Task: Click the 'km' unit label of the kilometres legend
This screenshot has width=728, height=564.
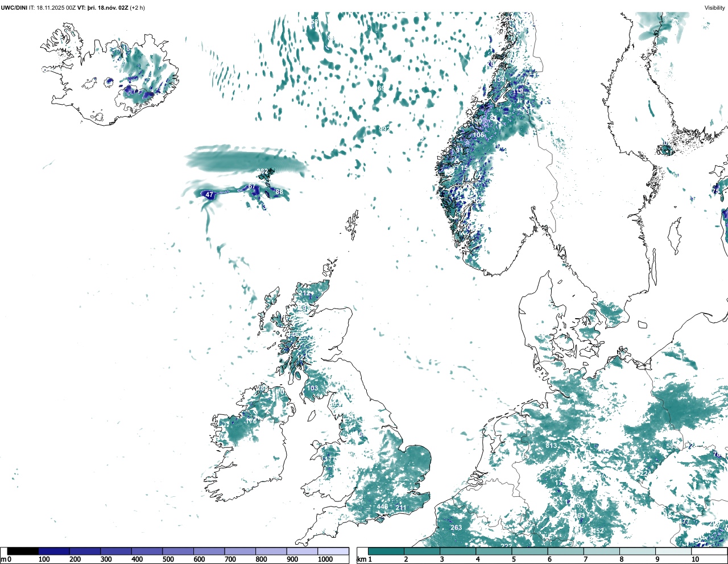Action: tap(362, 559)
